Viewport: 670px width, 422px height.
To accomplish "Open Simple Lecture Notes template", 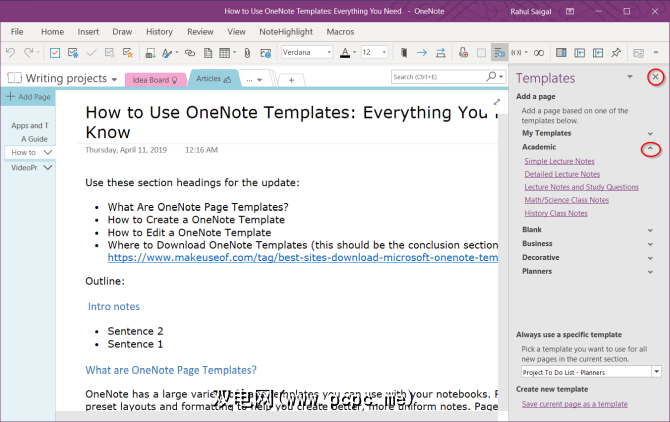I will pos(559,161).
